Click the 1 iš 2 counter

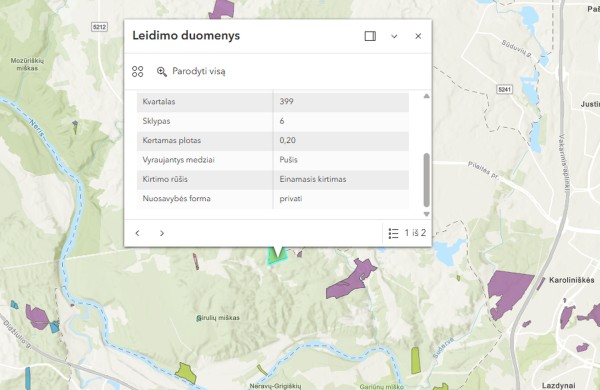[415, 233]
